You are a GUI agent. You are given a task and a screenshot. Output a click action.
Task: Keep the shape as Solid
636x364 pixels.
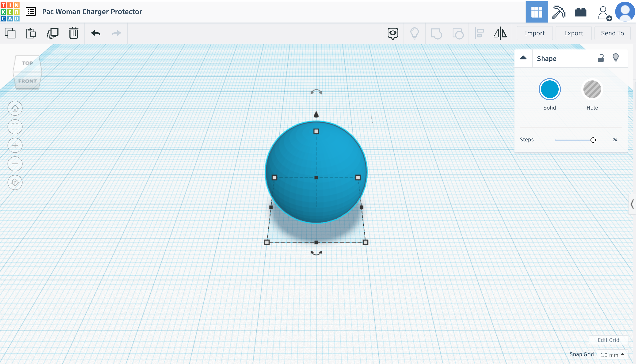[549, 89]
